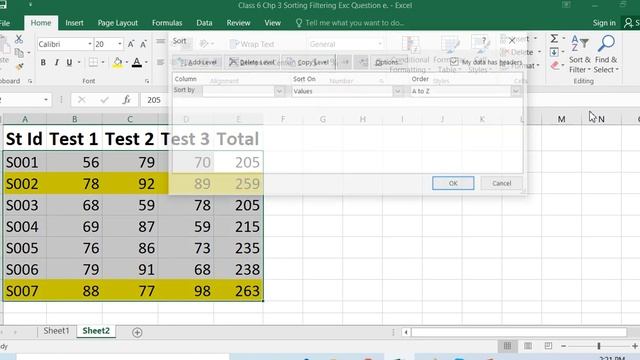Image resolution: width=640 pixels, height=360 pixels.
Task: Click cell containing S007
Action: [x=24, y=291]
